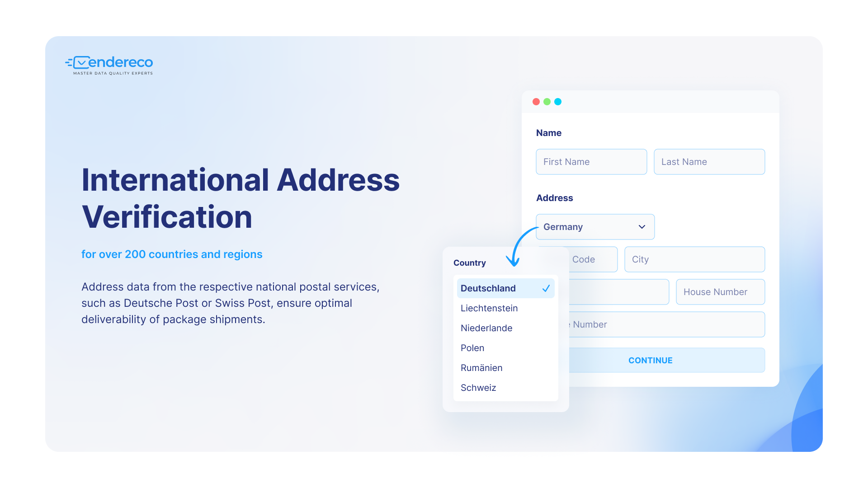This screenshot has height=488, width=868.
Task: Click the red close button
Action: [536, 101]
